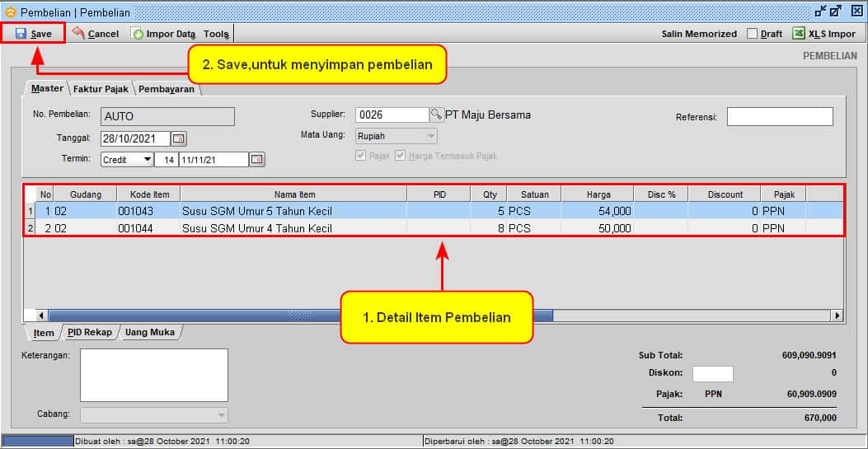Screen dimensions: 868x449
Task: Expand the Termin Credit dropdown
Action: pos(147,159)
